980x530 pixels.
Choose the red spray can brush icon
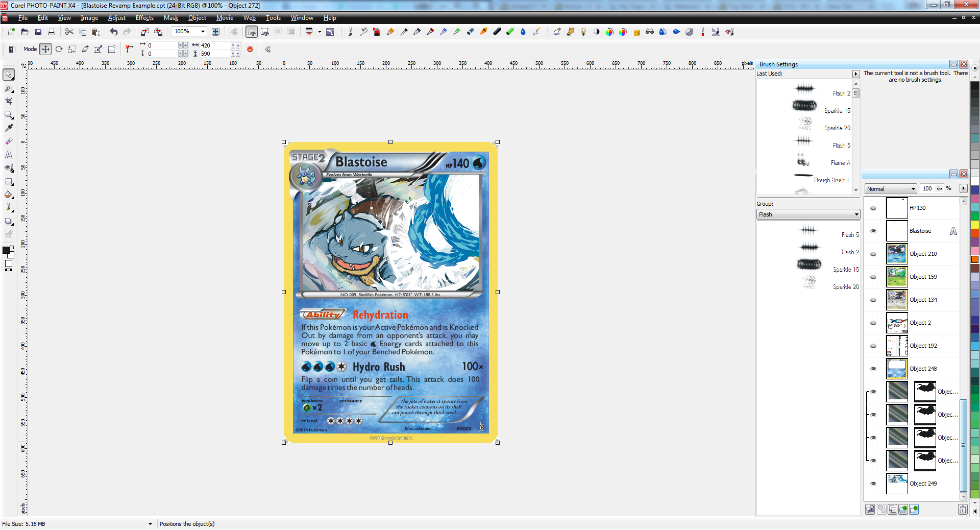pyautogui.click(x=377, y=32)
